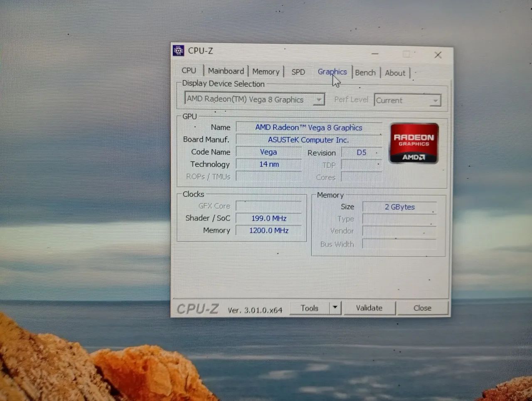Go to the SPD tab
The image size is (532, 401).
point(298,72)
